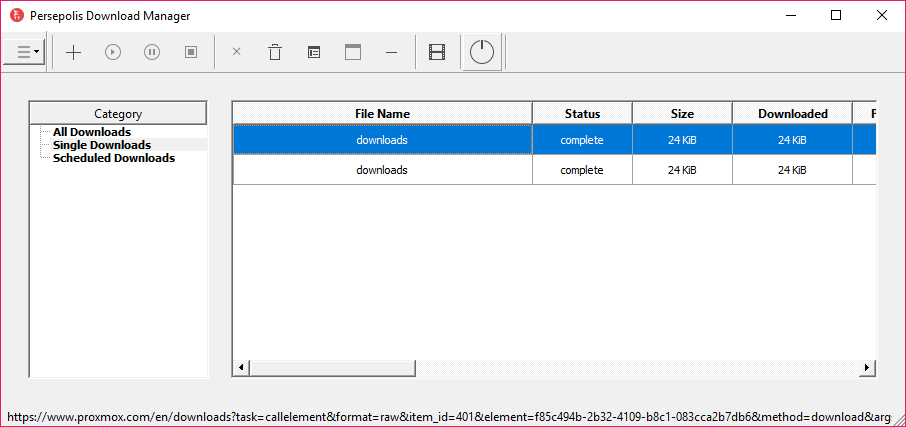Select Single Downloads category
Screen dimensions: 906x427
pyautogui.click(x=102, y=145)
